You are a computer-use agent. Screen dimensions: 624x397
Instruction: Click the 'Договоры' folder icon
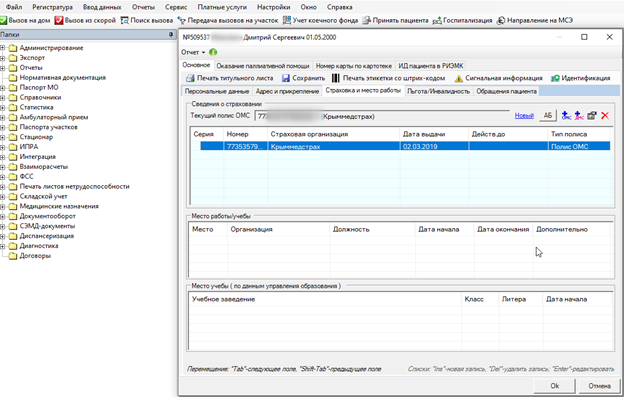click(x=13, y=256)
